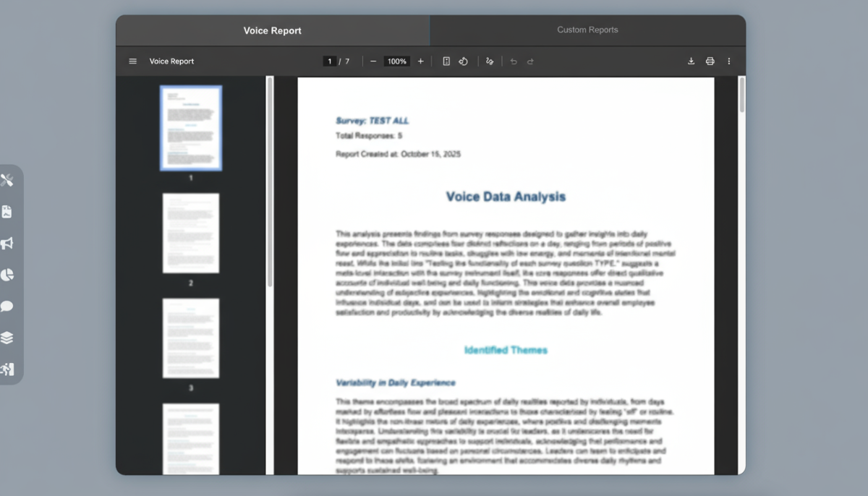
Task: Open the PDF viewer more actions menu
Action: pos(728,61)
